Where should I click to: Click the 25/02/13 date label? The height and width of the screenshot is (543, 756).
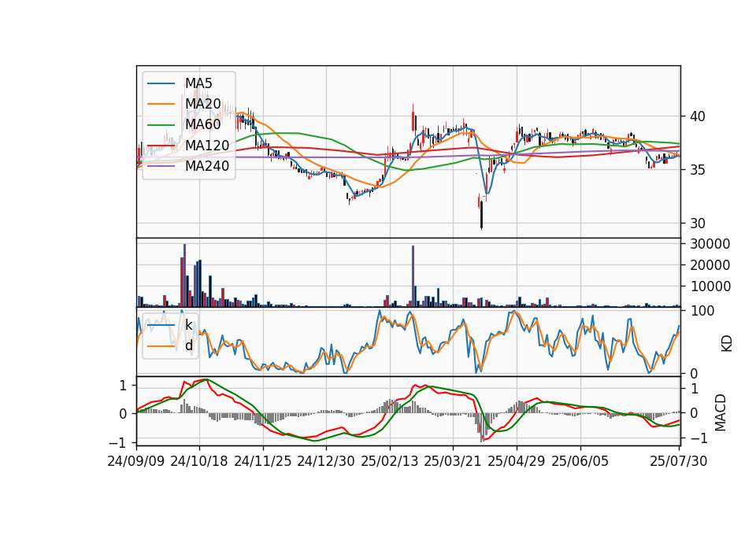click(x=390, y=461)
